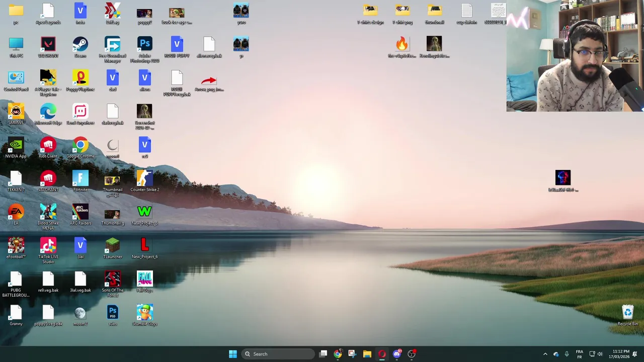Open the ExitLag shortcut
The image size is (644, 362).
[112, 14]
